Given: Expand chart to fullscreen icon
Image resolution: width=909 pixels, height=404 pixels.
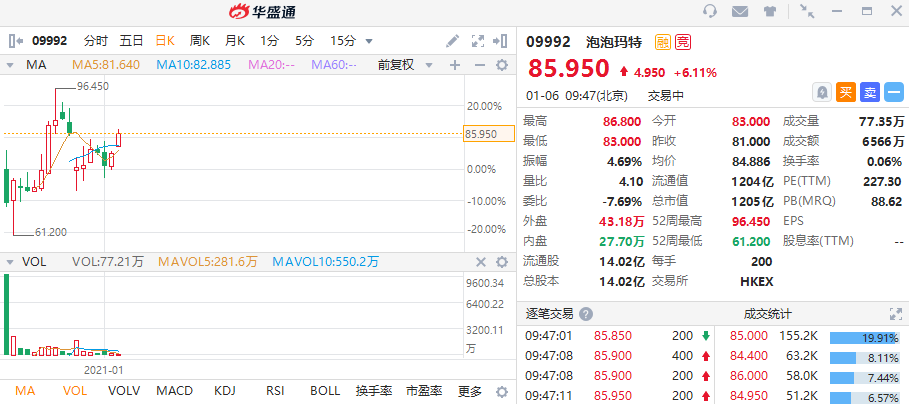Looking at the screenshot, I should click(478, 41).
